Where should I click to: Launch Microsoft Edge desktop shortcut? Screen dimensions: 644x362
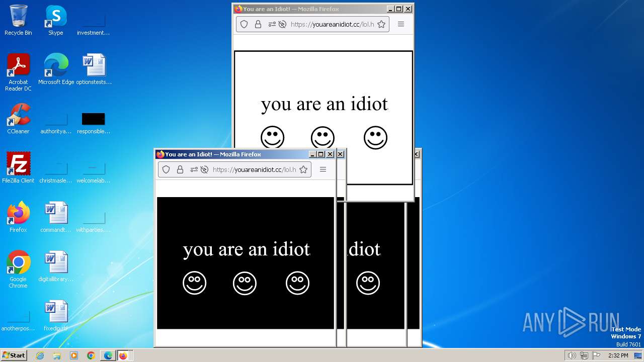pyautogui.click(x=56, y=69)
